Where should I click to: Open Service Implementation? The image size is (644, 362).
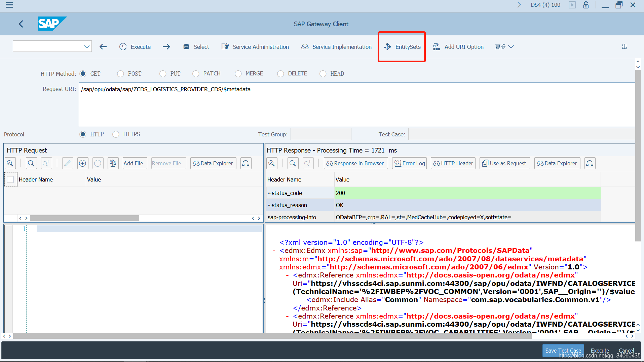(337, 47)
